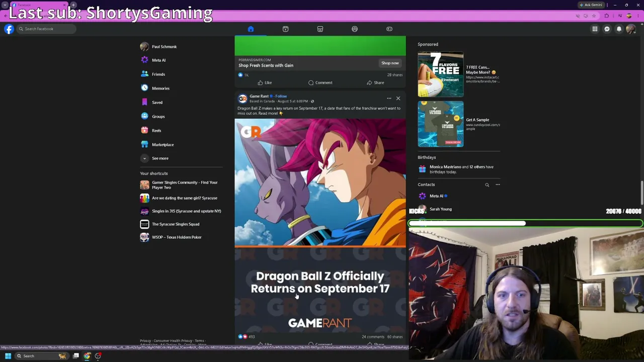Viewport: 644px width, 362px height.
Task: Open Contacts options menu
Action: [x=498, y=185]
